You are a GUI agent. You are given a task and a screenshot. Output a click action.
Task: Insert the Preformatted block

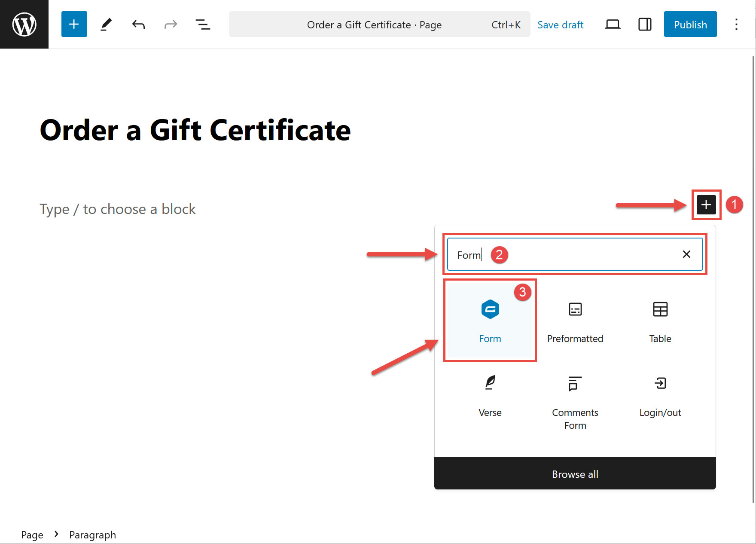click(x=575, y=321)
